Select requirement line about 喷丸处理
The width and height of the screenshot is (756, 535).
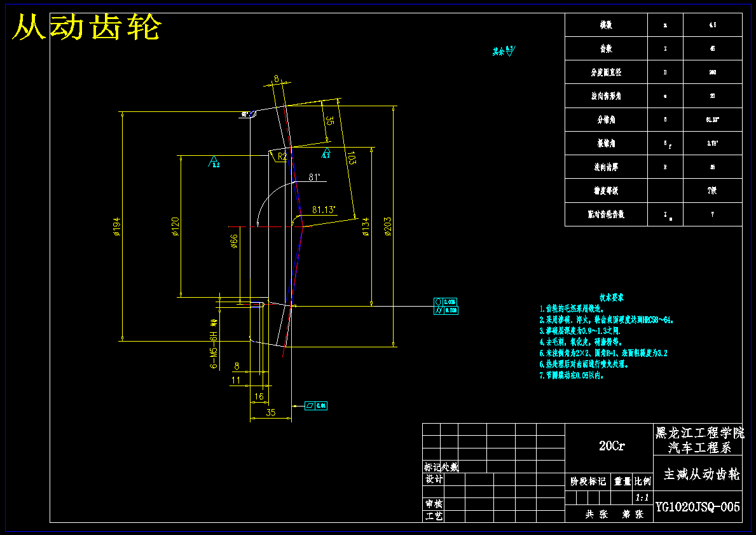pos(584,365)
